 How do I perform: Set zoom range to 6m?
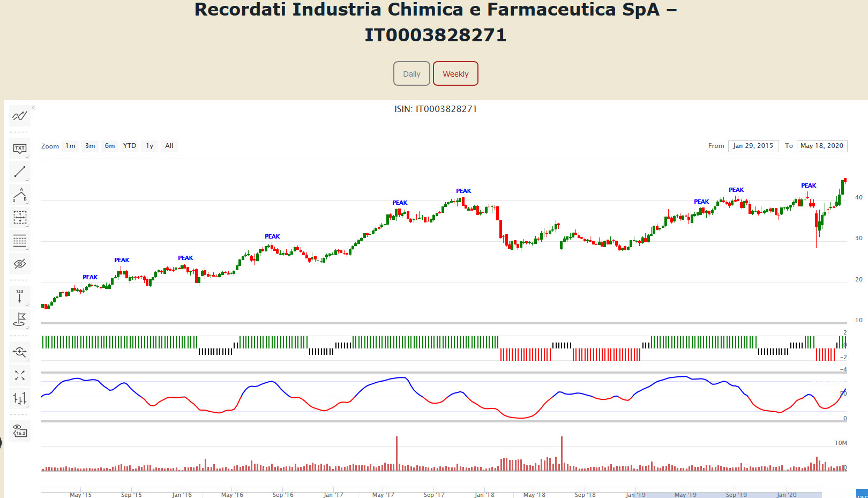coord(110,146)
